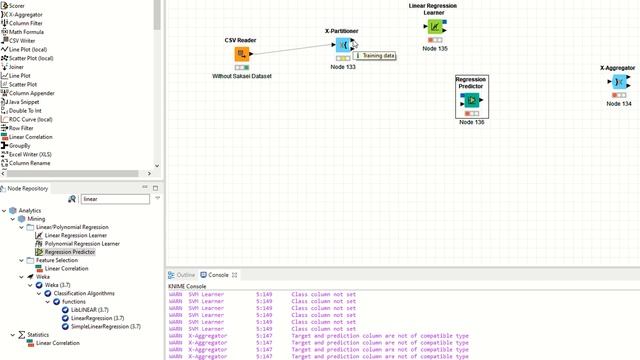
Task: Select the Row Filter node icon
Action: [4, 128]
